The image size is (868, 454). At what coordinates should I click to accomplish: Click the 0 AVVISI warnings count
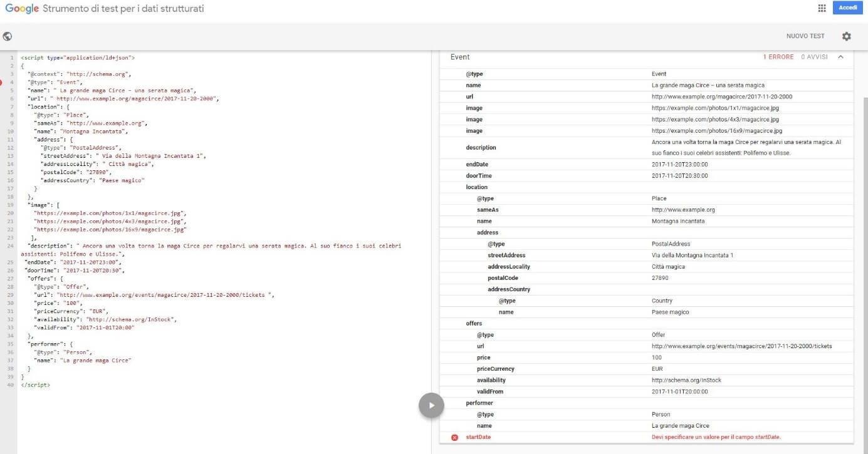point(814,57)
